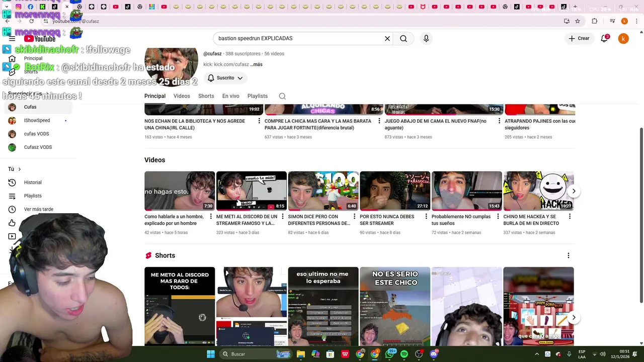Open the account avatar menu on YouTube

click(x=623, y=39)
